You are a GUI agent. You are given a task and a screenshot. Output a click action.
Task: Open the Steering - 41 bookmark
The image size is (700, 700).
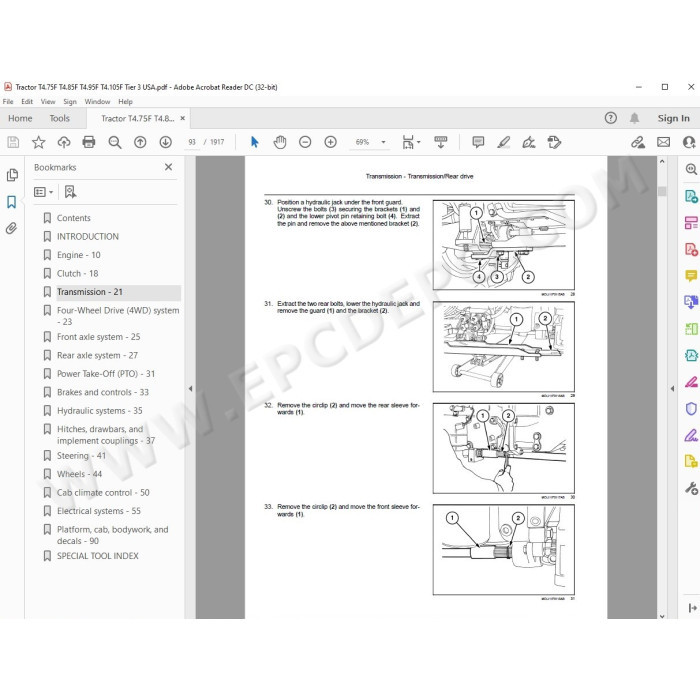(x=81, y=456)
